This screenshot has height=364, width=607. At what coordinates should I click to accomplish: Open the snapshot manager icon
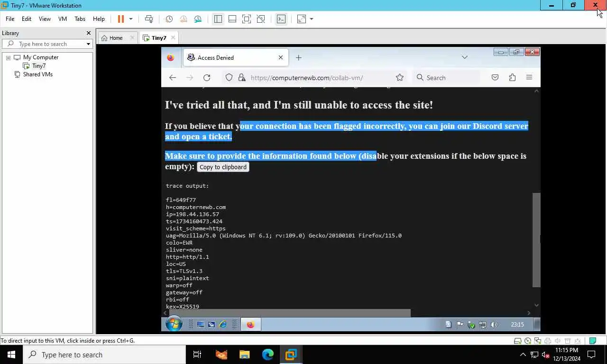point(198,19)
